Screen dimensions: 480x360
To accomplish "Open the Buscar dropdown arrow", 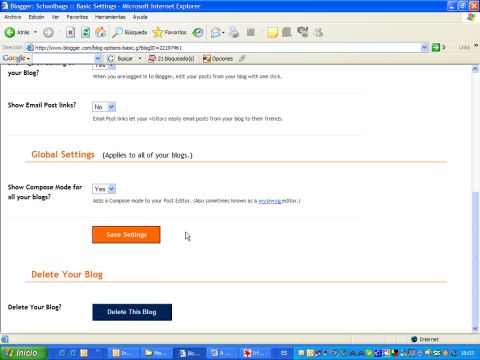I will (x=140, y=59).
